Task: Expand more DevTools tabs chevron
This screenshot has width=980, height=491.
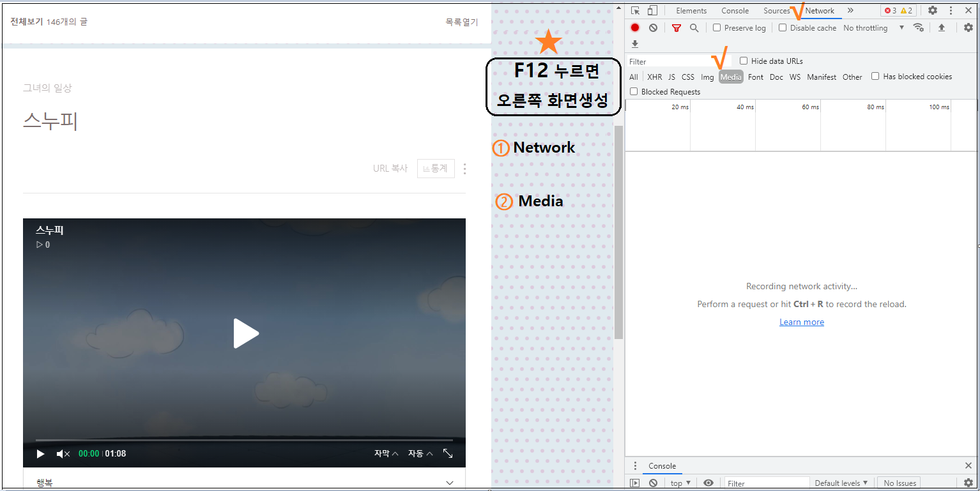Action: pyautogui.click(x=850, y=10)
